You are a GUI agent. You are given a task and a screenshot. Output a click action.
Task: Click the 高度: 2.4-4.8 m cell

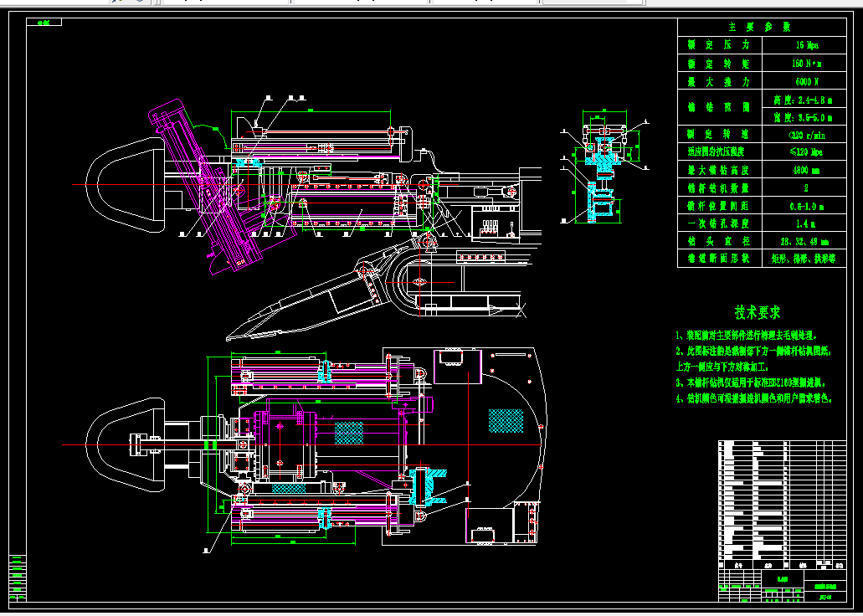pyautogui.click(x=804, y=99)
